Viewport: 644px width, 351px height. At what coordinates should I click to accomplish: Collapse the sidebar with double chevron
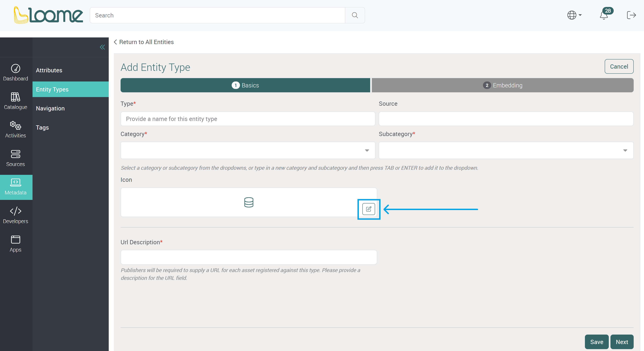(x=102, y=47)
